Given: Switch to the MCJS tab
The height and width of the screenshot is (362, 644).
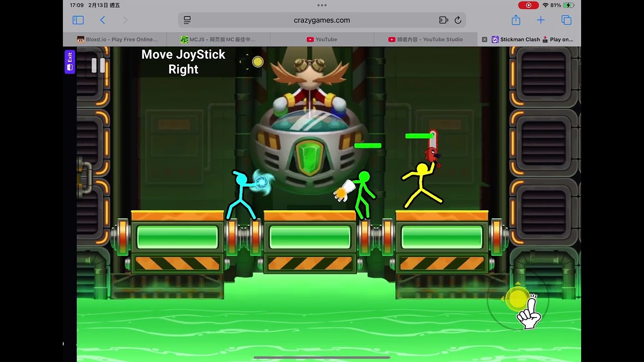Looking at the screenshot, I should (218, 39).
